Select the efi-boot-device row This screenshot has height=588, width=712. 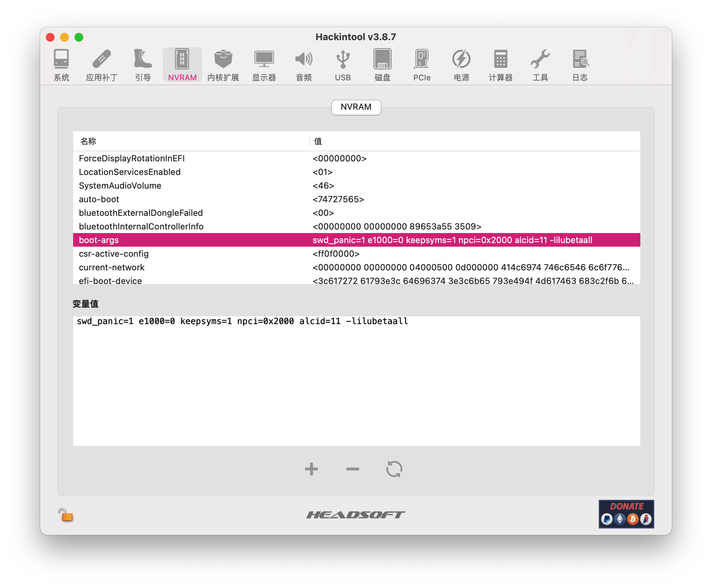point(357,279)
